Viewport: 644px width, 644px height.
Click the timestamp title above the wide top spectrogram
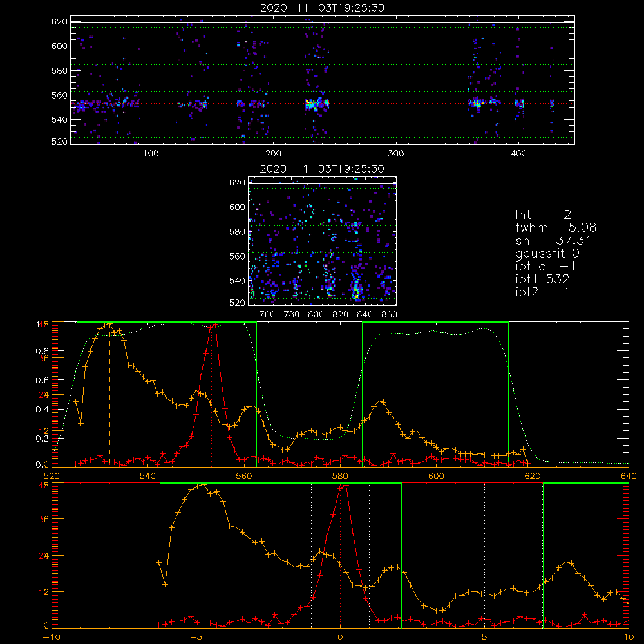click(322, 8)
